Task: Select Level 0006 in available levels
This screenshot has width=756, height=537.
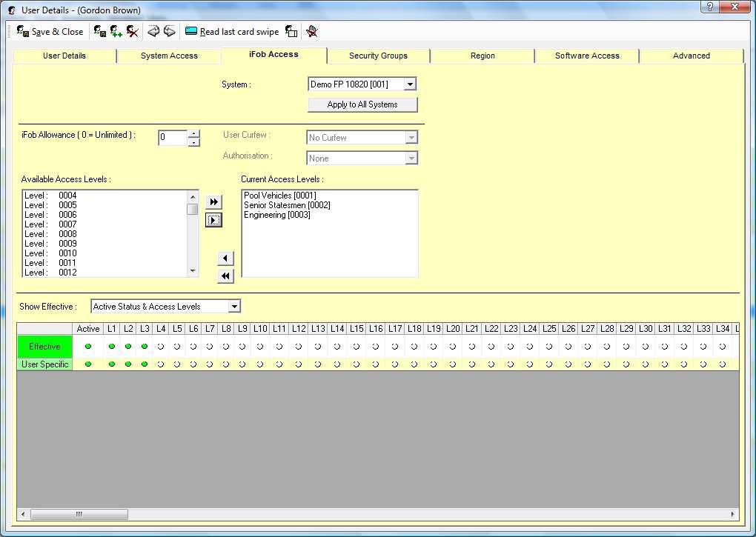Action: 105,215
